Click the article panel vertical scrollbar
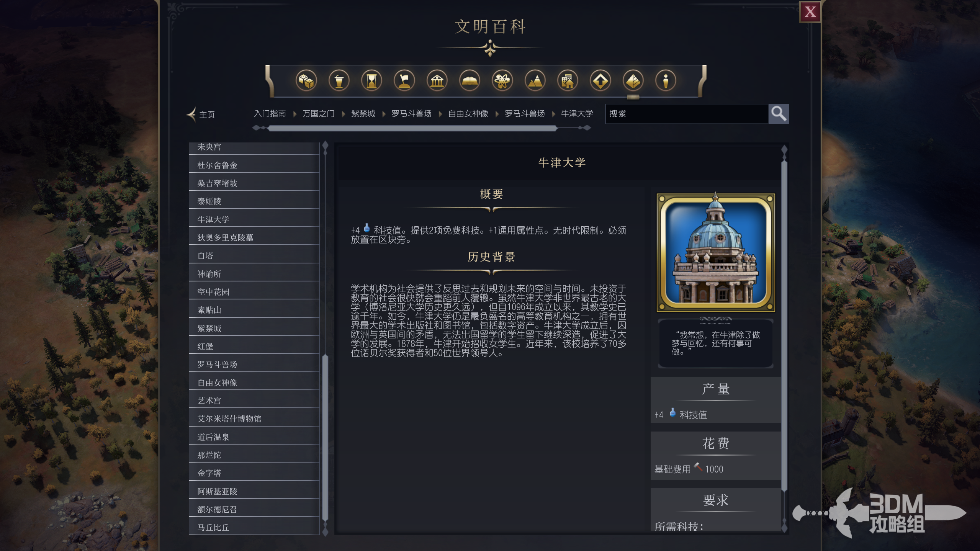The width and height of the screenshot is (980, 551). click(x=784, y=325)
